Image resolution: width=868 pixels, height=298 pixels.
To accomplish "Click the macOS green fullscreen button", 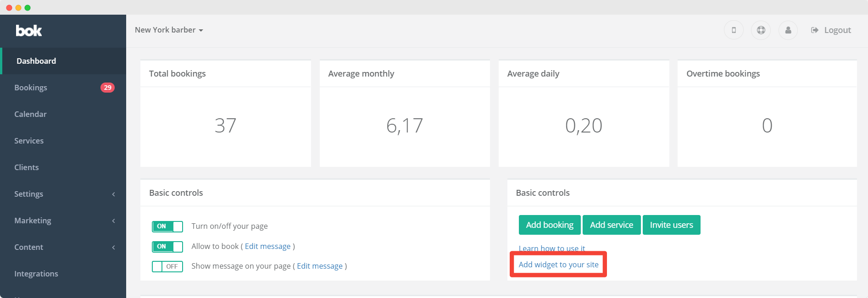I will [28, 8].
